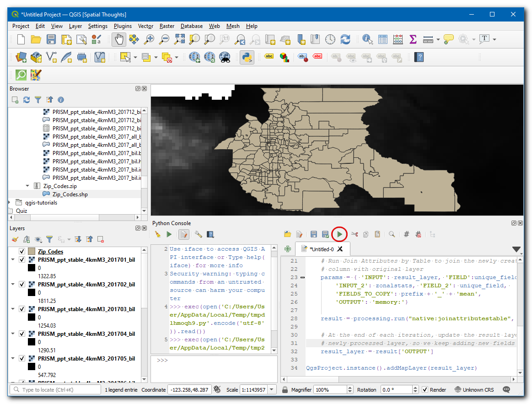
Task: Click the Identify Features tool
Action: point(367,39)
